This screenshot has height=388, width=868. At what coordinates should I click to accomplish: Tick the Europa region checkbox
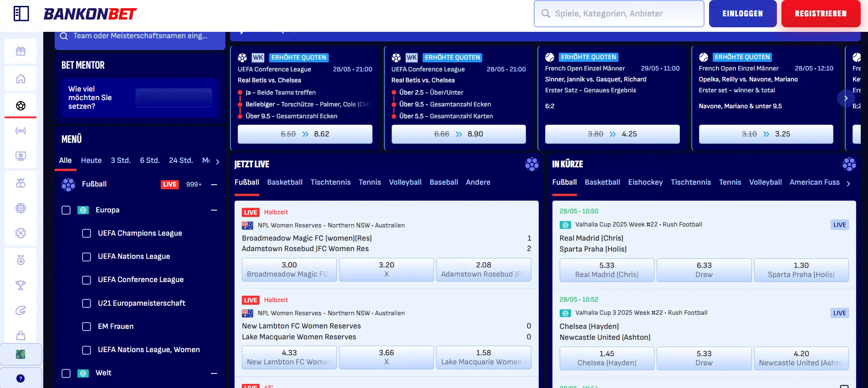(x=66, y=210)
